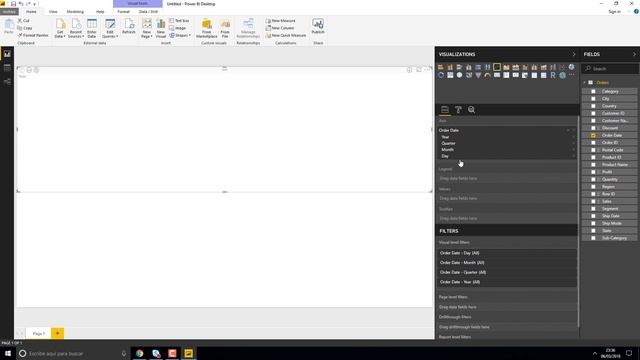640x360 pixels.
Task: Select the Area chart visualization
Action: pyautogui.click(x=506, y=67)
